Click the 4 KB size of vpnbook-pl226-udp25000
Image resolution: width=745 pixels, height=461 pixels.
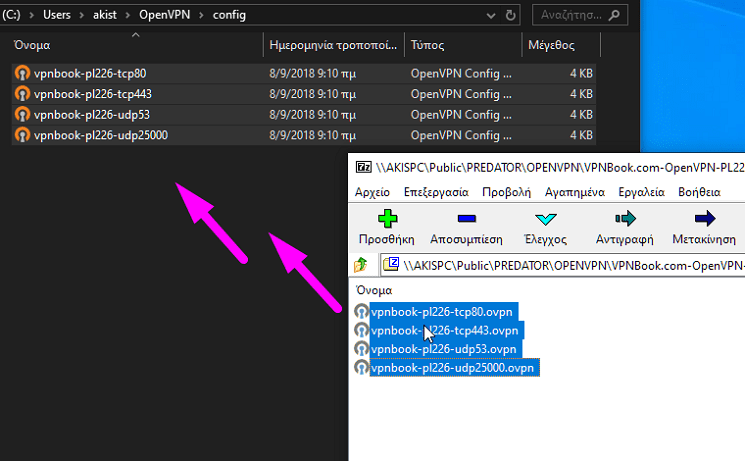click(581, 135)
